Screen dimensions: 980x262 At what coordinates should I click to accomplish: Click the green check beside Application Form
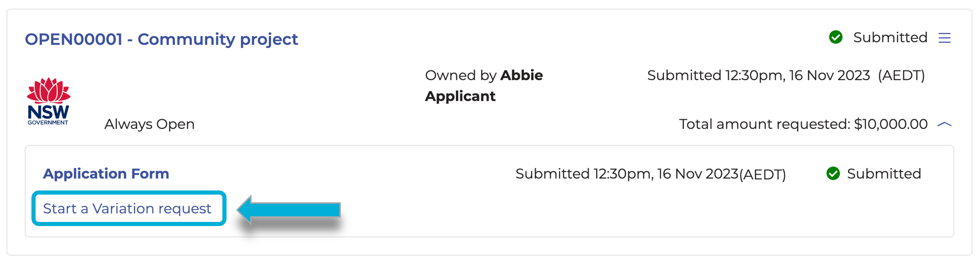pos(833,174)
